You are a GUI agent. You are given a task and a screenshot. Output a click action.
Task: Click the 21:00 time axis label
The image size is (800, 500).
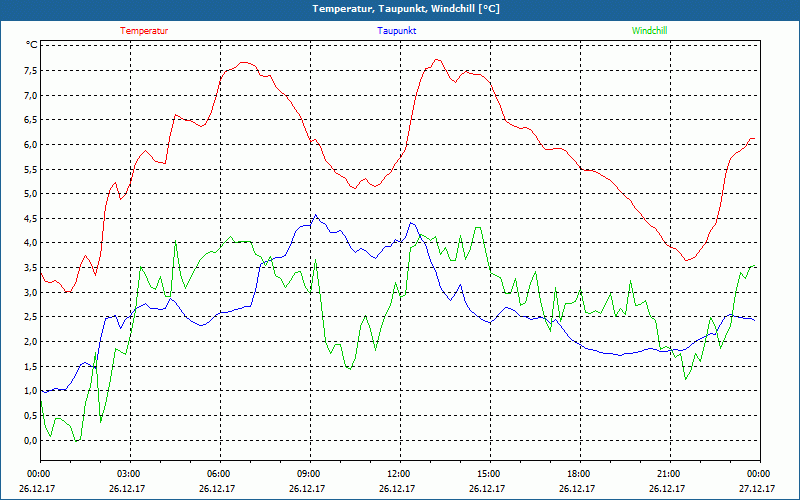pos(670,474)
